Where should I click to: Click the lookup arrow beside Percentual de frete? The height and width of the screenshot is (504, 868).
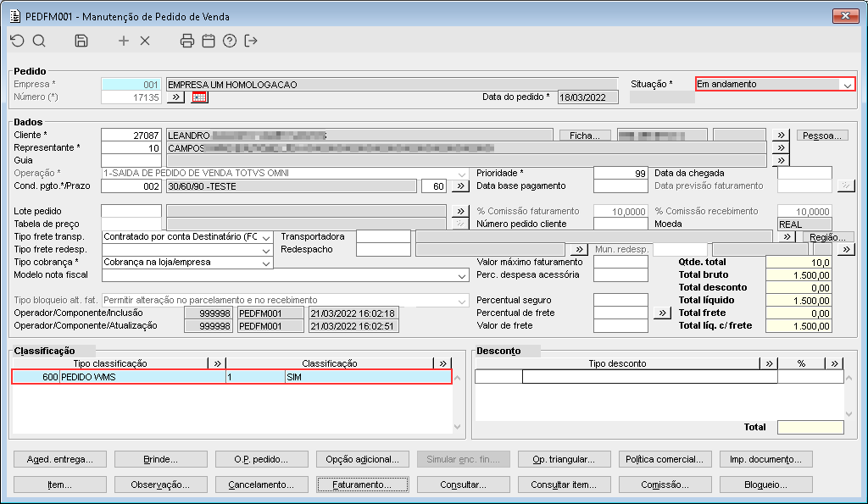click(662, 313)
